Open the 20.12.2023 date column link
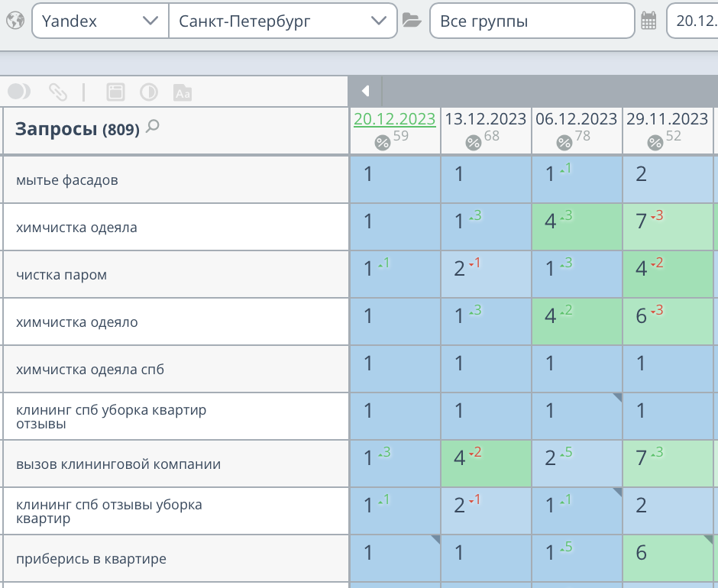The width and height of the screenshot is (718, 588). 395,119
